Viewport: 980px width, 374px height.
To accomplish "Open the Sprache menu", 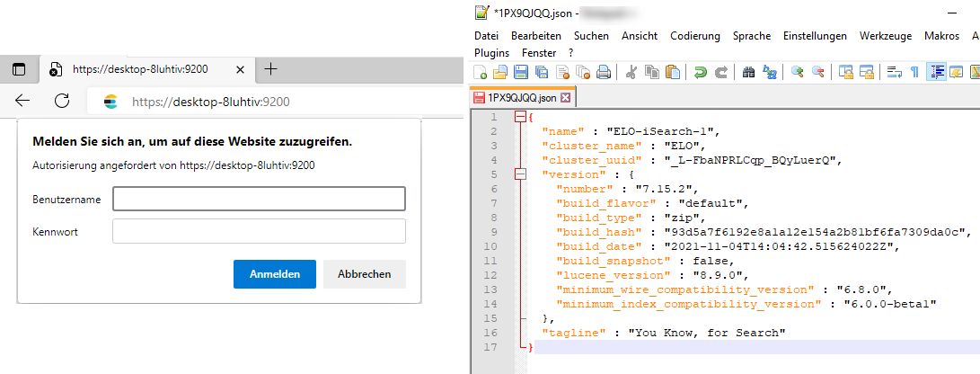I will (x=752, y=36).
